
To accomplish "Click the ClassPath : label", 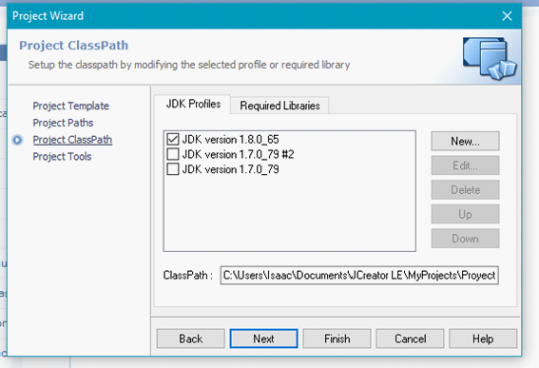I will click(x=188, y=275).
